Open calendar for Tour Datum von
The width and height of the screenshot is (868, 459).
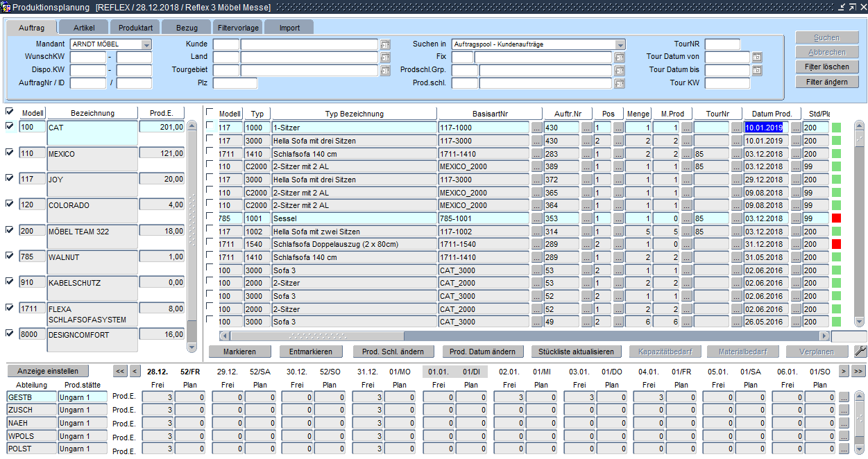757,57
